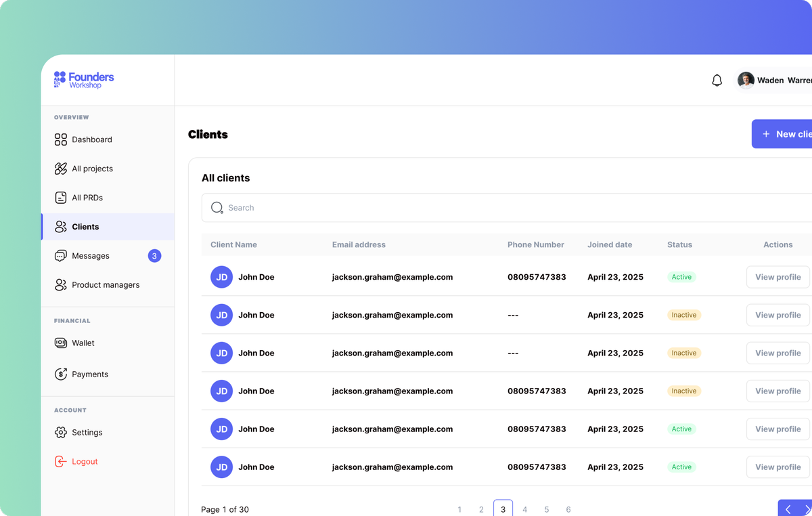The image size is (812, 516).
Task: Click the search magnifier in the clients list
Action: (x=217, y=207)
